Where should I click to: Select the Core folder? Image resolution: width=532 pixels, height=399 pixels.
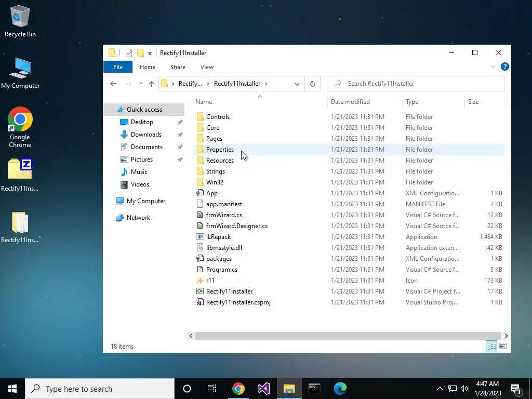(x=212, y=128)
